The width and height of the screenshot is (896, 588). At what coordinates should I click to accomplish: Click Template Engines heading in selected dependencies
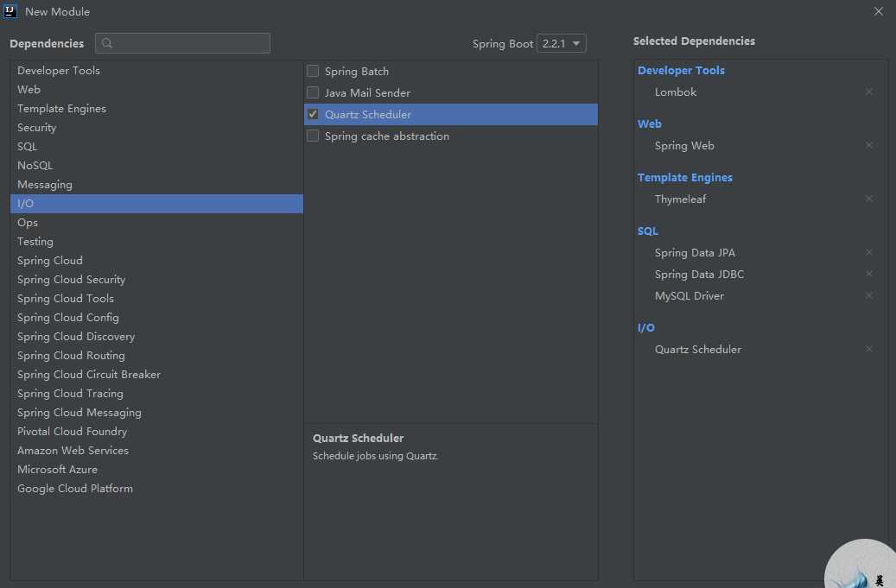(x=684, y=178)
